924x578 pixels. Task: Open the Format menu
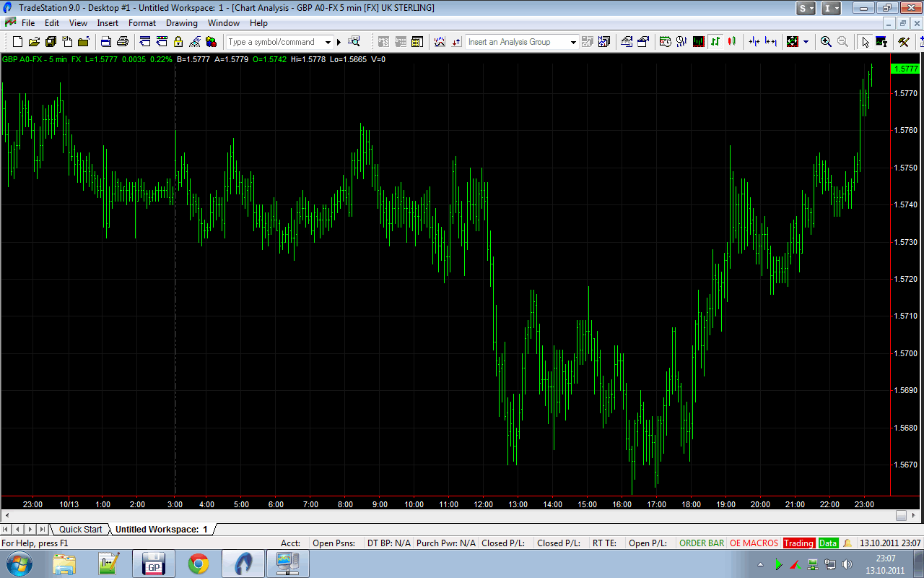coord(142,23)
